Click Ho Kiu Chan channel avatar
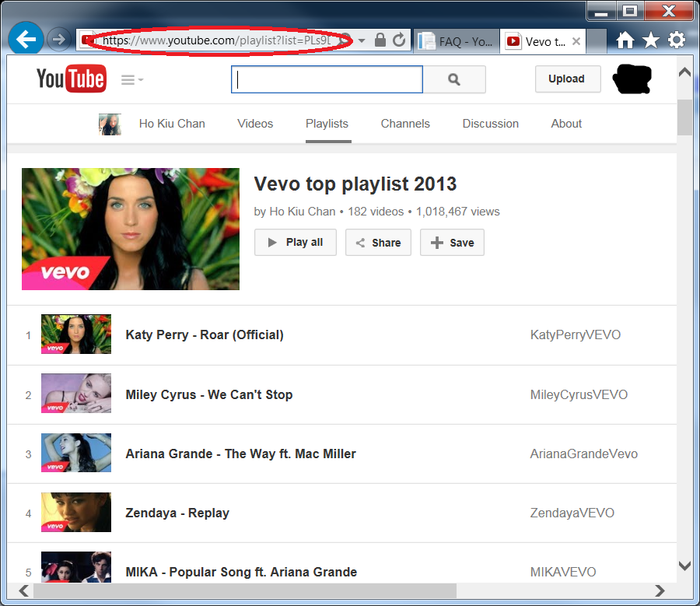700x606 pixels. 110,124
